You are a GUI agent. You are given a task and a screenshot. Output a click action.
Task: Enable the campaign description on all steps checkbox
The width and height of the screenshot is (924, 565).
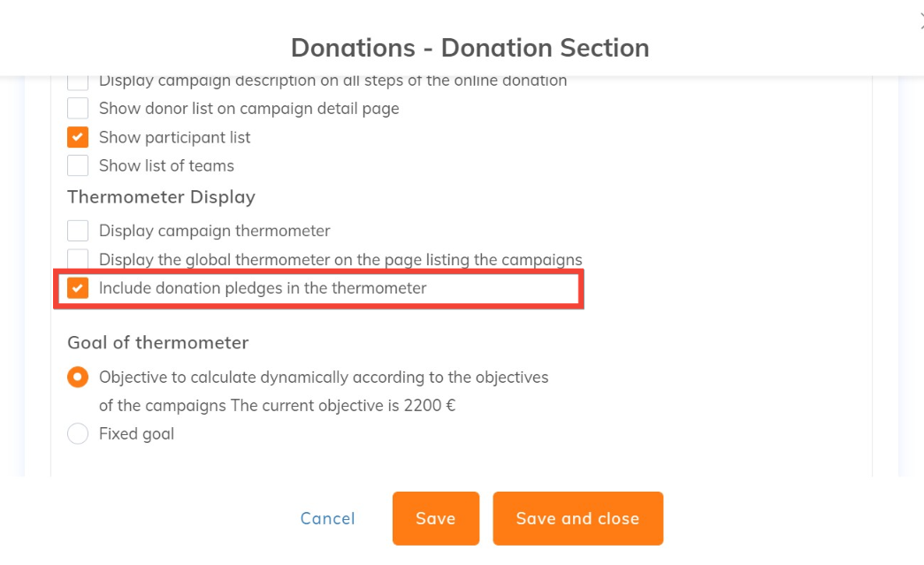78,82
